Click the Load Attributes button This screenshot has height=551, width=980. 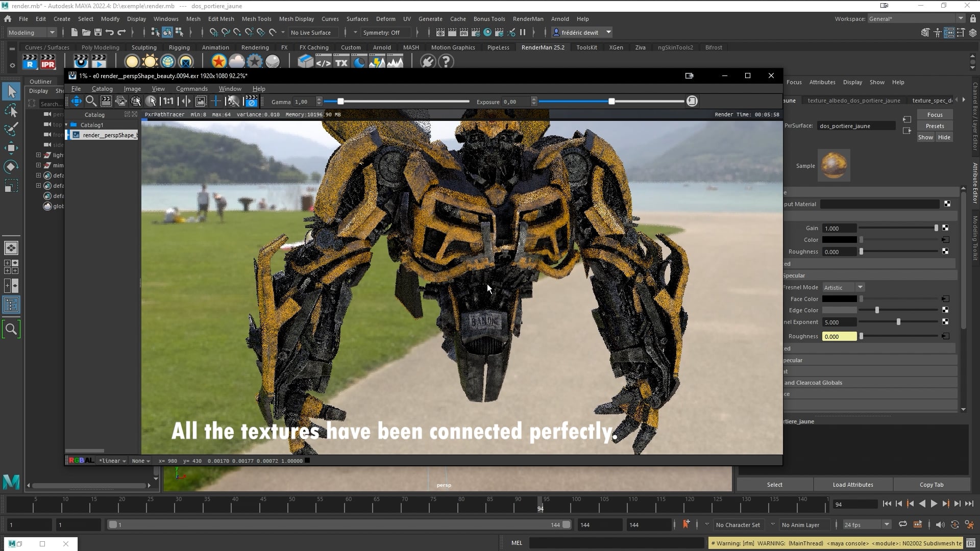click(852, 485)
